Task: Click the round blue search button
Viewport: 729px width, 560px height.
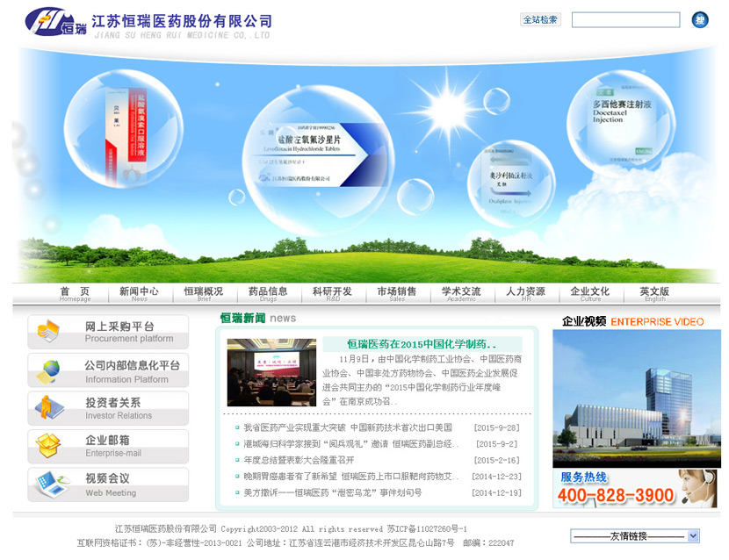Action: coord(700,20)
